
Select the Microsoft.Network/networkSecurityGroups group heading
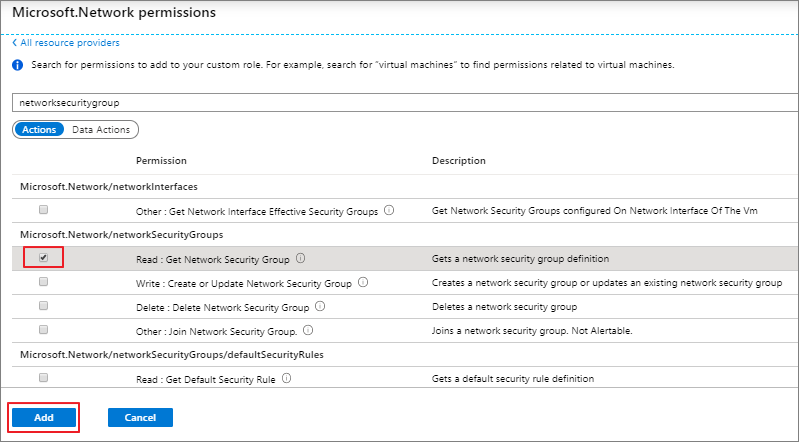tap(122, 235)
